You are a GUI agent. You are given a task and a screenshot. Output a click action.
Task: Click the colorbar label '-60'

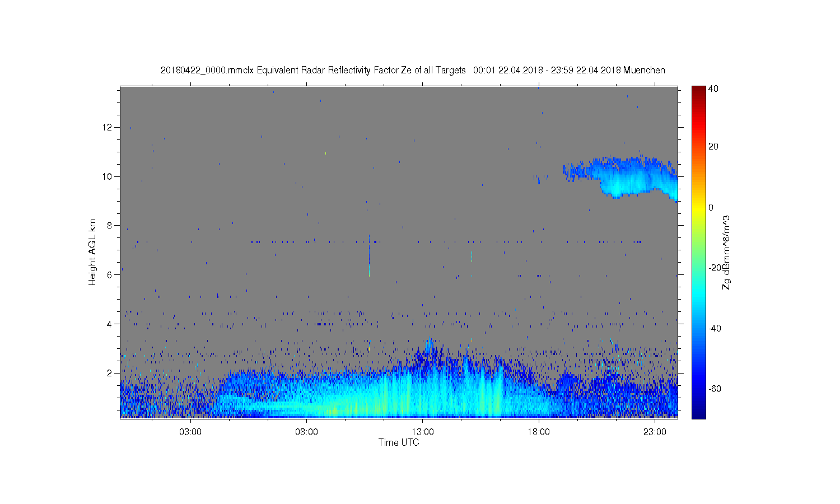coord(715,389)
